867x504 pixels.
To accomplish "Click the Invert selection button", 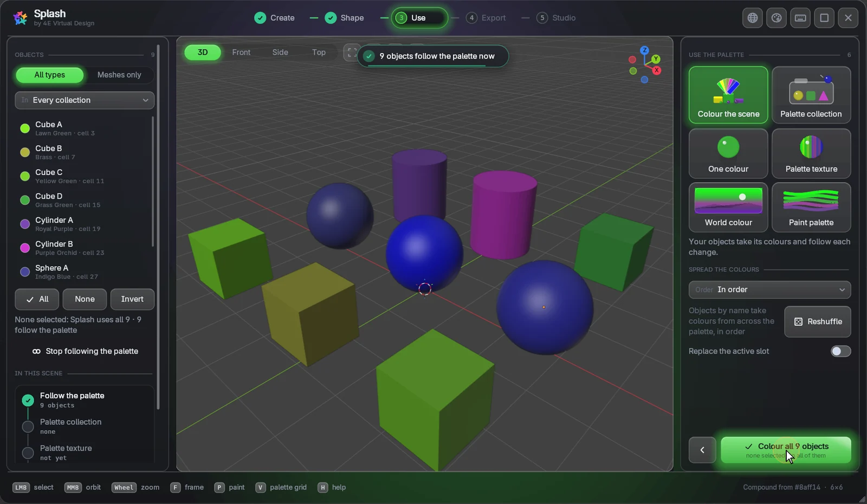I will click(x=132, y=299).
